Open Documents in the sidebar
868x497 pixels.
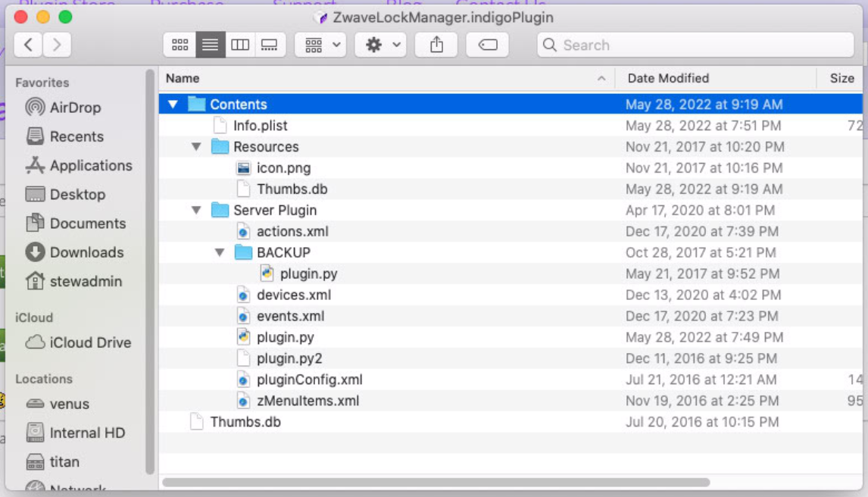click(x=76, y=223)
